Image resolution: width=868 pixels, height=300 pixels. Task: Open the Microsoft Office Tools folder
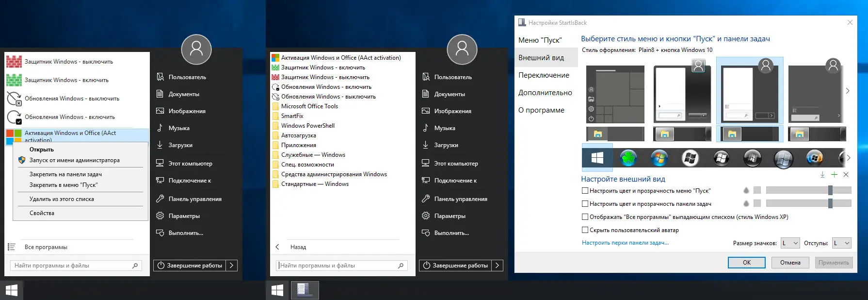pos(309,106)
